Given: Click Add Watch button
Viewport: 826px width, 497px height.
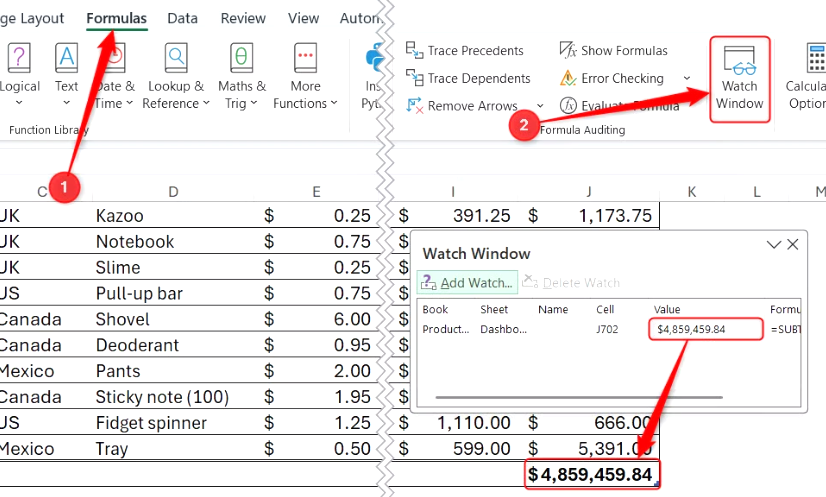Looking at the screenshot, I should (467, 282).
